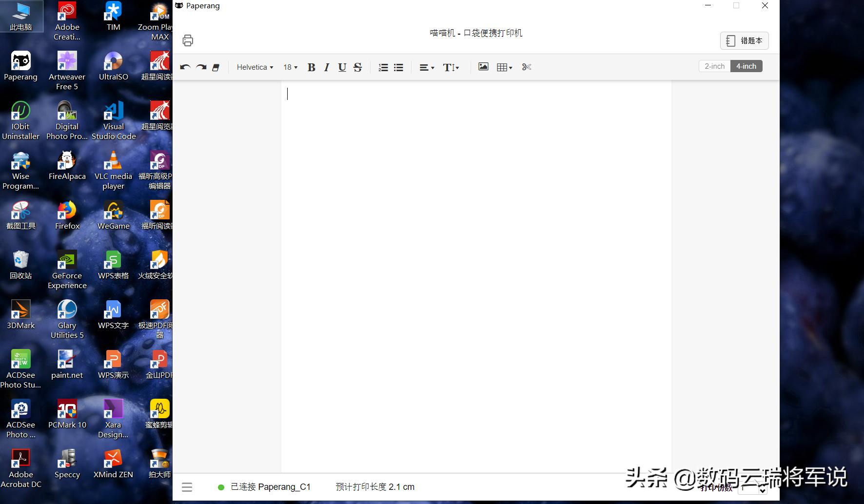Apply a bulleted list
This screenshot has height=504, width=864.
coord(398,67)
